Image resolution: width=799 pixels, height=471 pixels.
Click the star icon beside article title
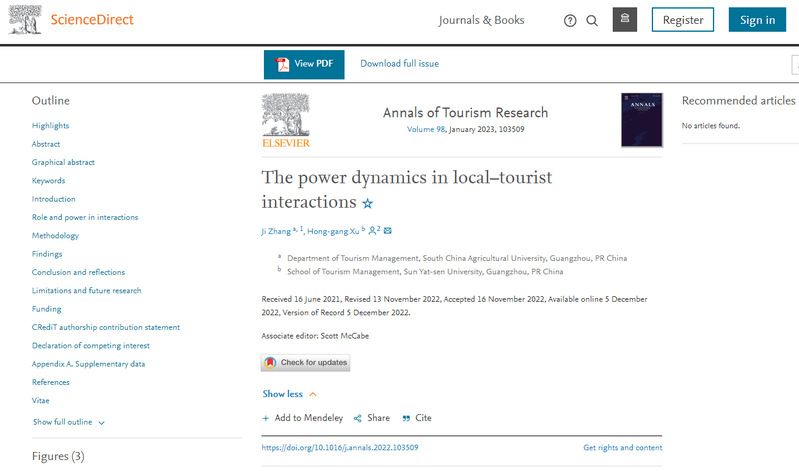tap(367, 203)
